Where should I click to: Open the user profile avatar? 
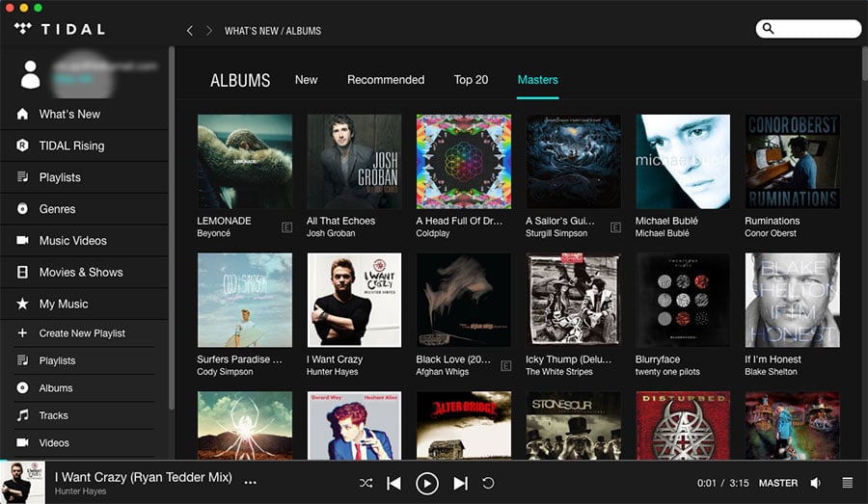[x=30, y=75]
